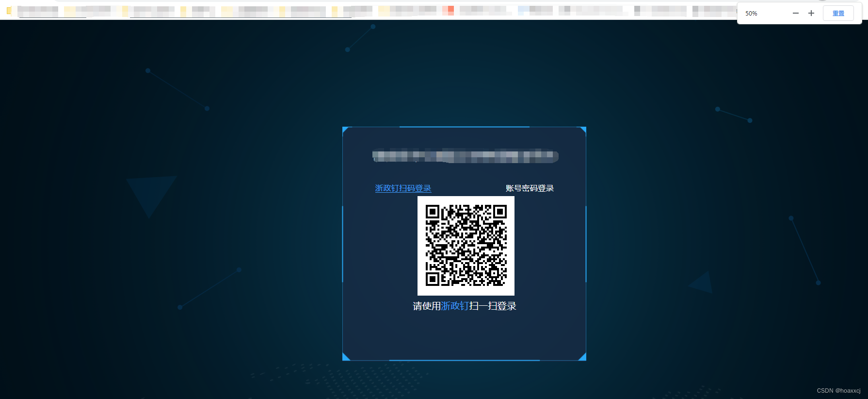Screen dimensions: 868x399
Task: Switch to 浙政钉扫码登录 tab
Action: [403, 188]
